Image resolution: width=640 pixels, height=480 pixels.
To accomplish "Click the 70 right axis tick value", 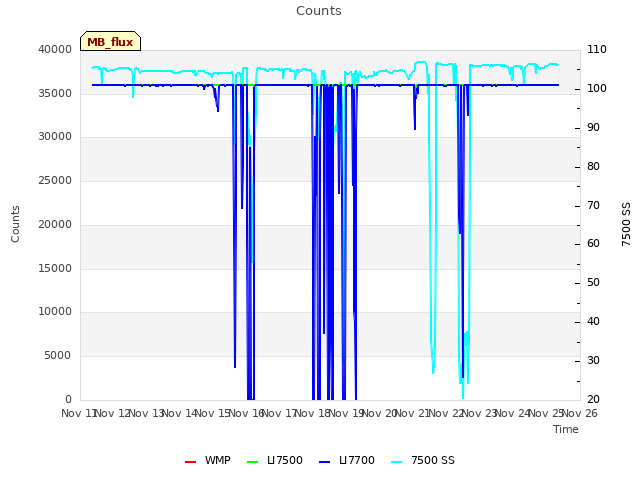I will (593, 205).
